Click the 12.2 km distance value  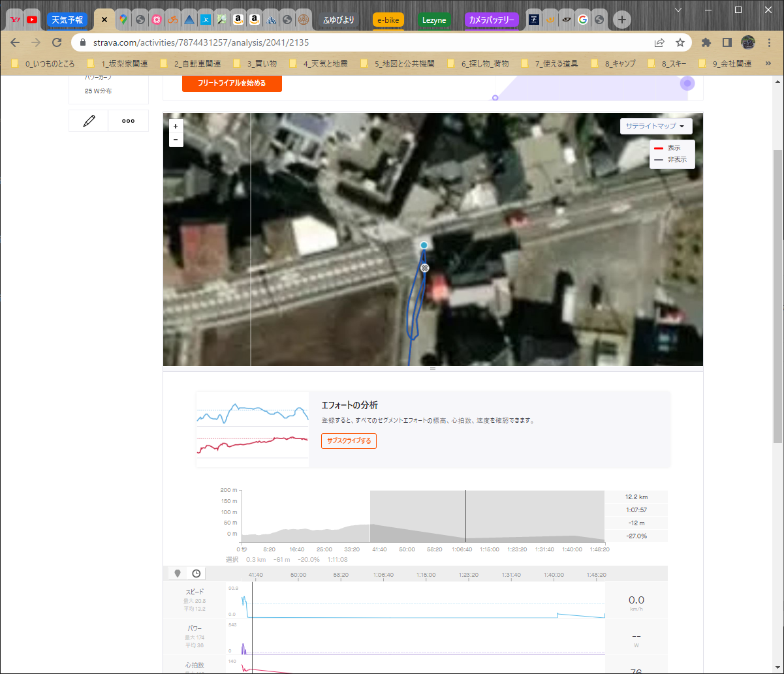pos(636,497)
